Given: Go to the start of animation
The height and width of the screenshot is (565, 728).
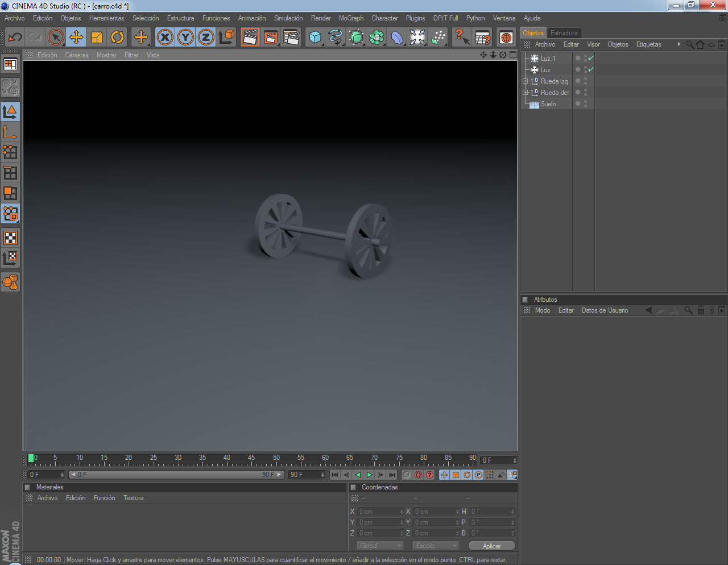Looking at the screenshot, I should pos(335,475).
